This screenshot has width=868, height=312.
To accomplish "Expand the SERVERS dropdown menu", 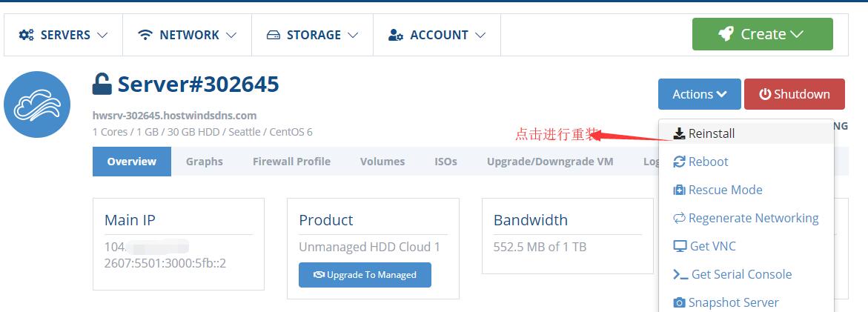I will click(64, 35).
